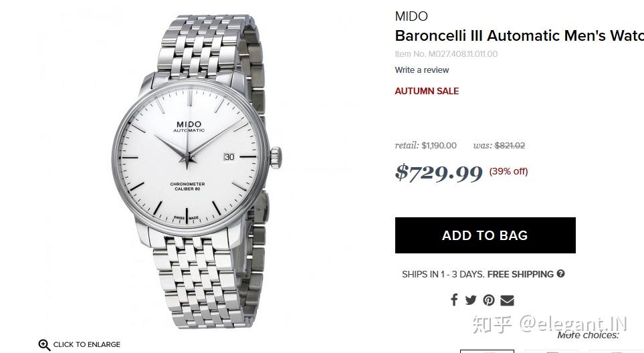This screenshot has width=644, height=353.
Task: Choose the first selected More choices thumbnail
Action: pos(487,351)
